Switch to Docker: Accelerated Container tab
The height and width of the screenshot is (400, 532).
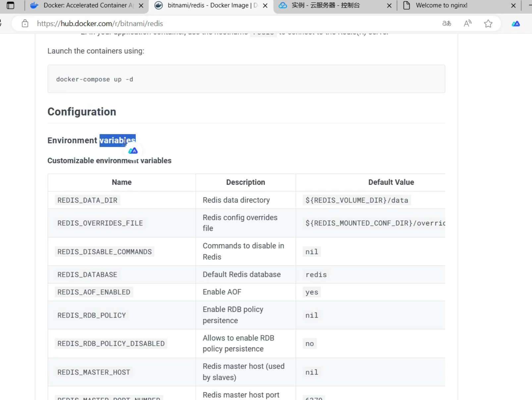pyautogui.click(x=88, y=5)
